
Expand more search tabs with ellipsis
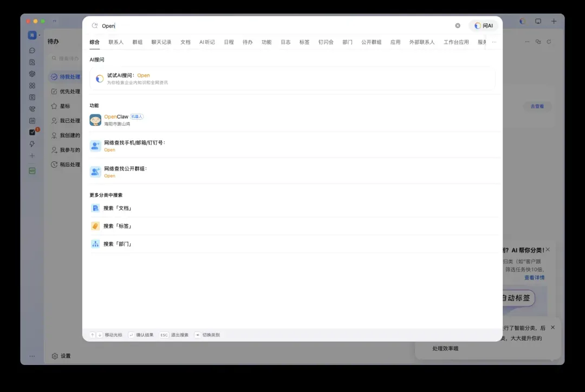[494, 42]
